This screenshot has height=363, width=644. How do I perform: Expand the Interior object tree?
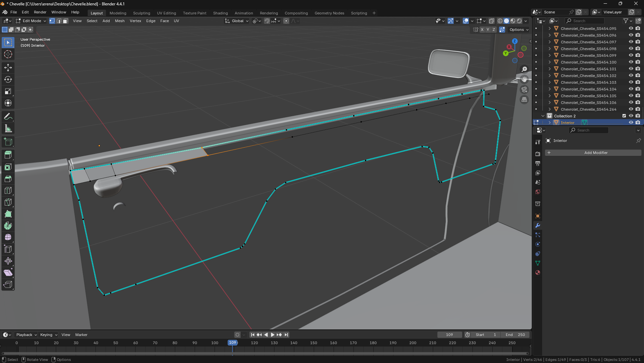[550, 123]
